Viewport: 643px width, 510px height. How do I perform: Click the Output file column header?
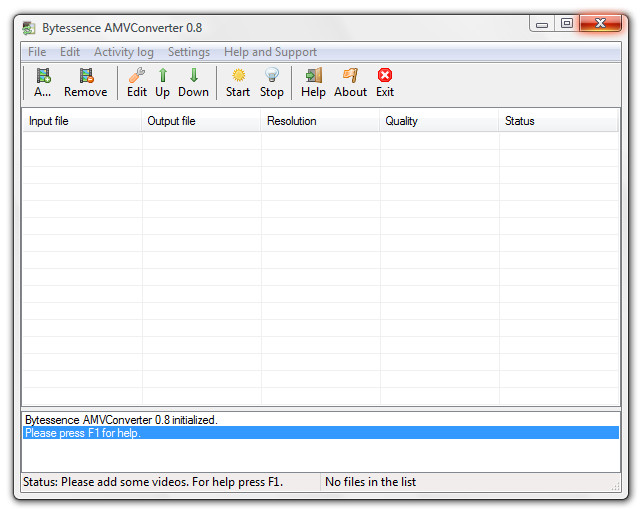tap(201, 121)
